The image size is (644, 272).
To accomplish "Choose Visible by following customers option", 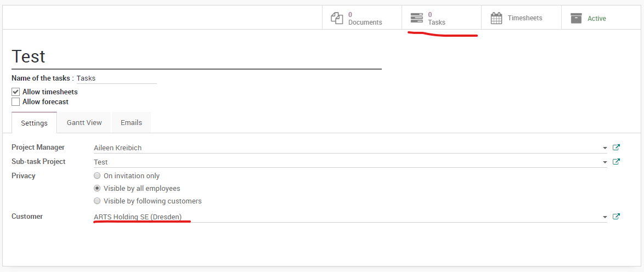I will click(x=97, y=201).
